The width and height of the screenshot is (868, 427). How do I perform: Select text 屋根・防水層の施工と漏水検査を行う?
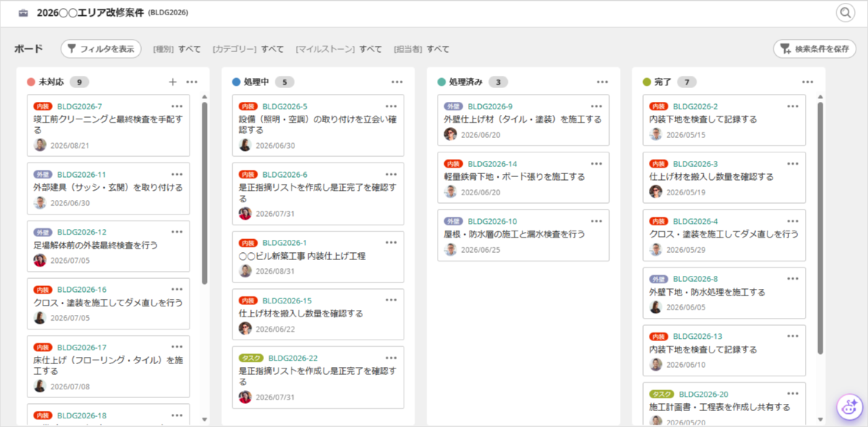pyautogui.click(x=514, y=234)
